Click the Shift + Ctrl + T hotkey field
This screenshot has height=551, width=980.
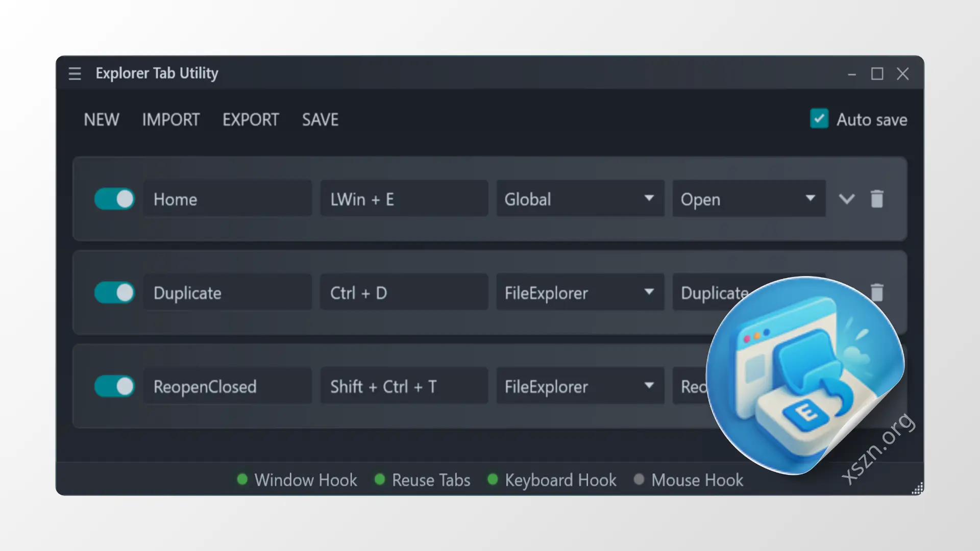[x=404, y=386]
